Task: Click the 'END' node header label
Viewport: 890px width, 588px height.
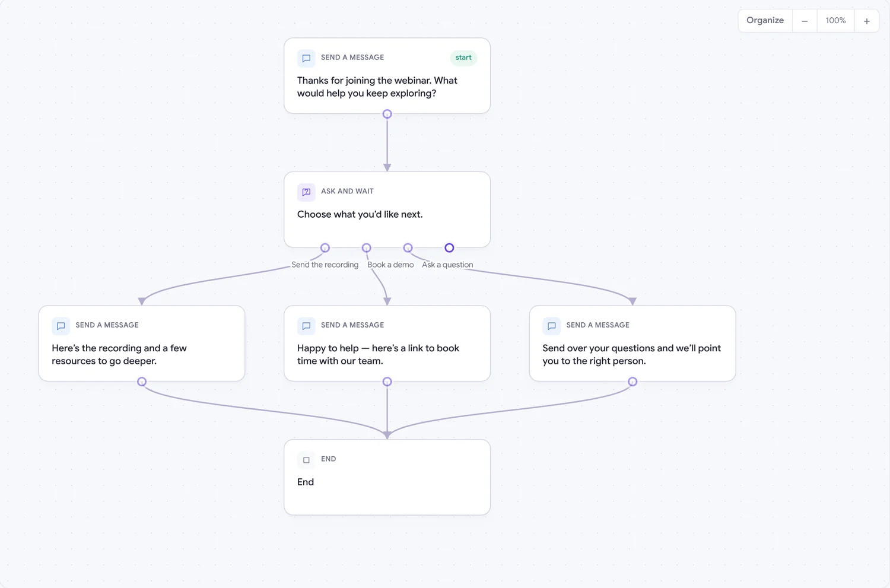Action: point(329,459)
